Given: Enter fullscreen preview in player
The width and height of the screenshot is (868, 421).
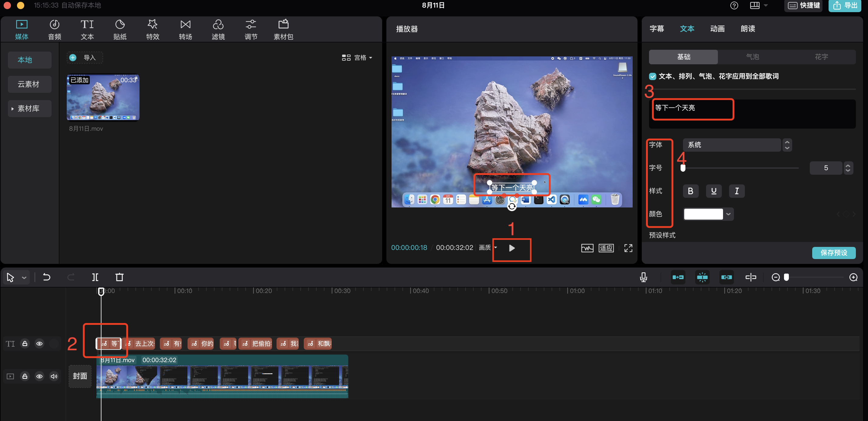Looking at the screenshot, I should (628, 248).
